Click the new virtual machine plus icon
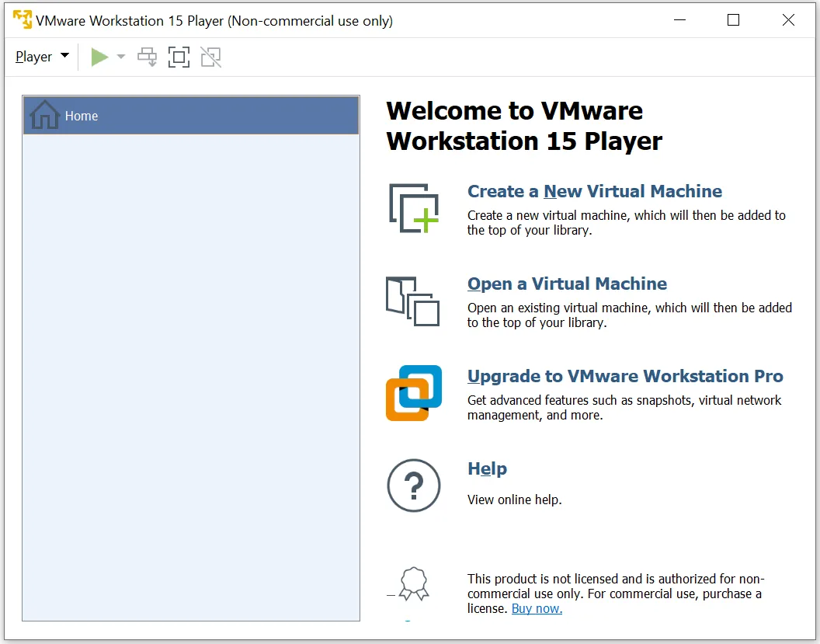 coord(413,207)
